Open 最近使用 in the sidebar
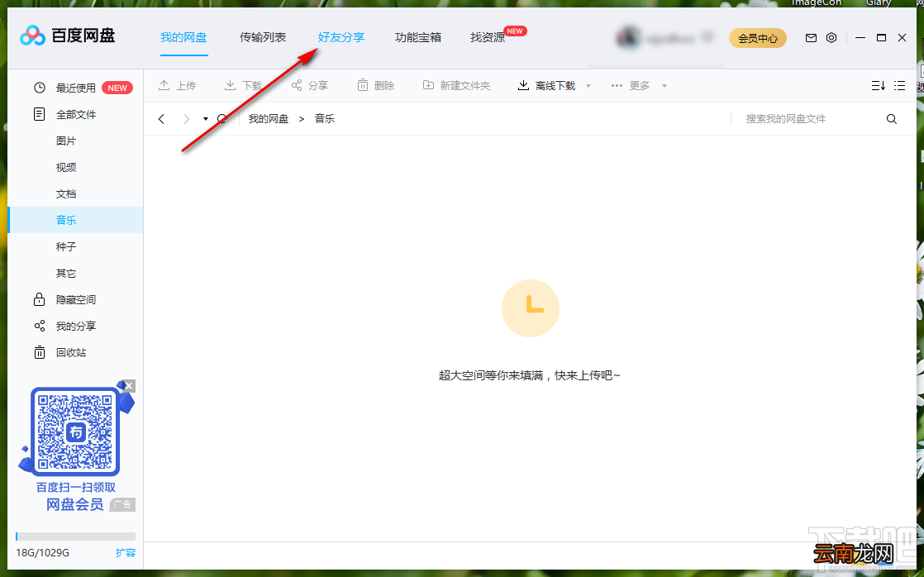 75,88
